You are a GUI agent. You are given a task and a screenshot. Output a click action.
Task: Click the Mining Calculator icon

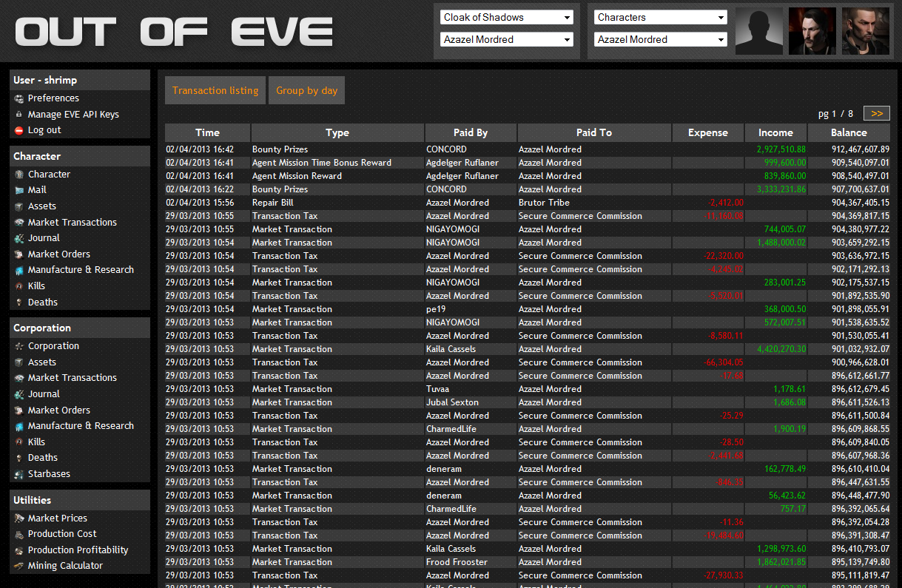tap(19, 566)
